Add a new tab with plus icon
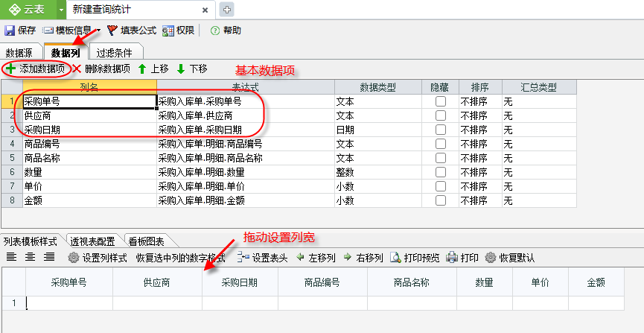 click(227, 10)
